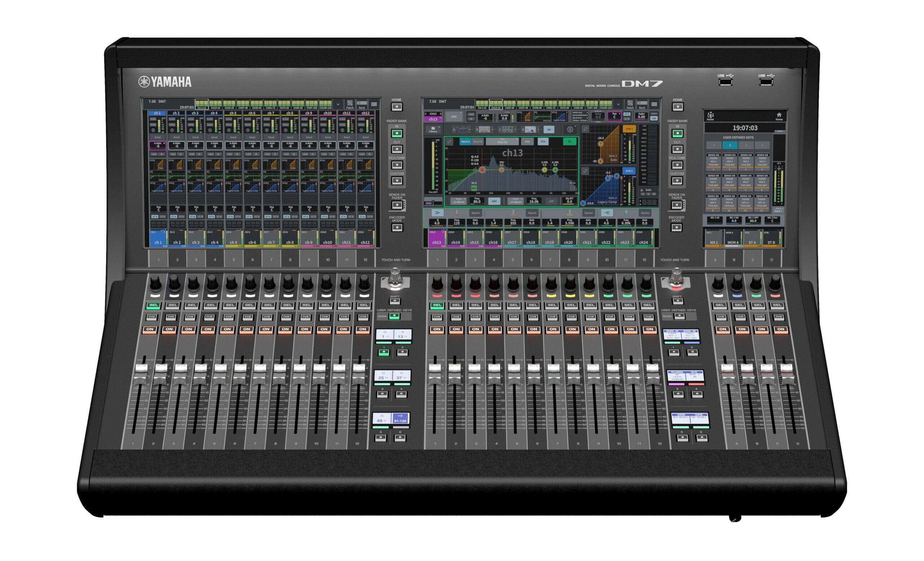Open the Library folder for ch13
The height and width of the screenshot is (561, 924).
[x=433, y=129]
